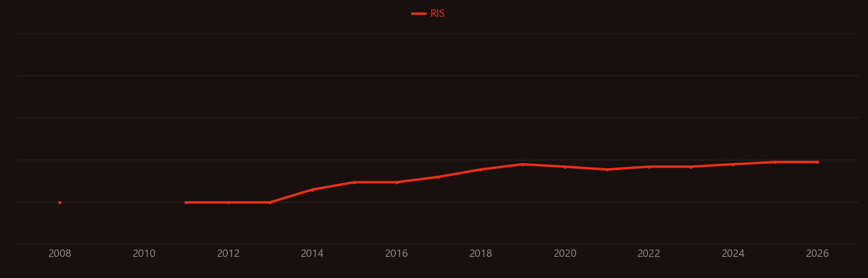The width and height of the screenshot is (868, 278).
Task: Click the 2008 x-axis label
Action: pyautogui.click(x=60, y=254)
